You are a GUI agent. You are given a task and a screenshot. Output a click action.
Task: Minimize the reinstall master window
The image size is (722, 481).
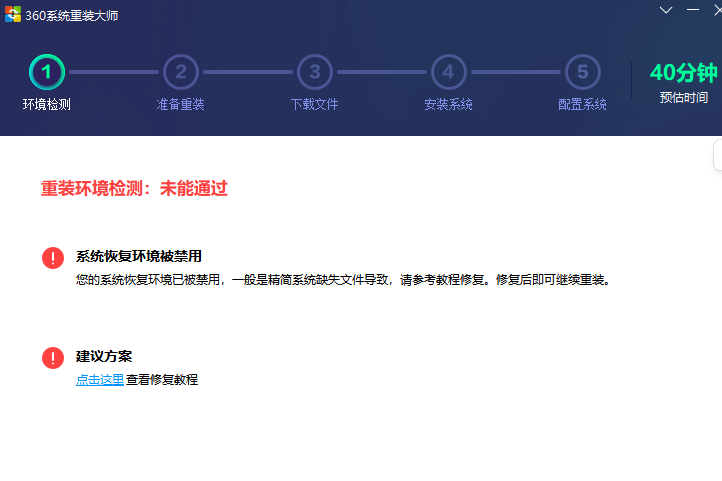pyautogui.click(x=693, y=10)
